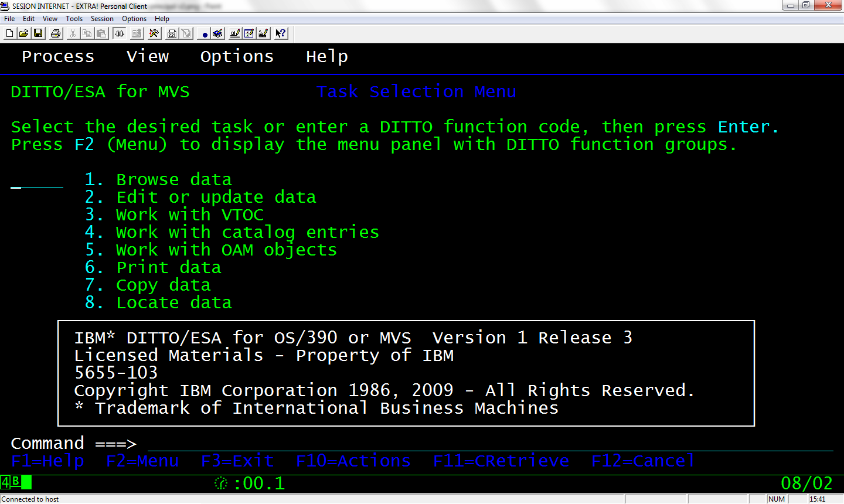Open session settings with the tools icon
The image size is (844, 504).
(x=154, y=33)
